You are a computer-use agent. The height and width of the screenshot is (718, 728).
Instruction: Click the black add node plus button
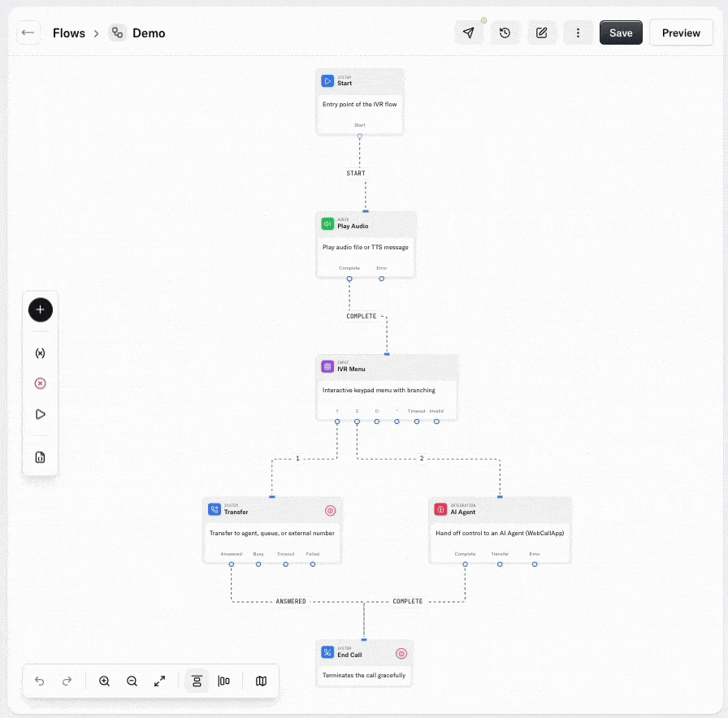(x=41, y=309)
